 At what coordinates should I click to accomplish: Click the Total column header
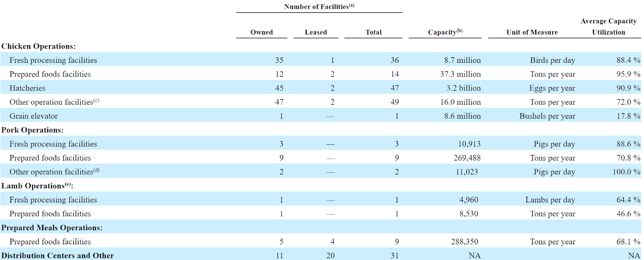click(x=374, y=32)
